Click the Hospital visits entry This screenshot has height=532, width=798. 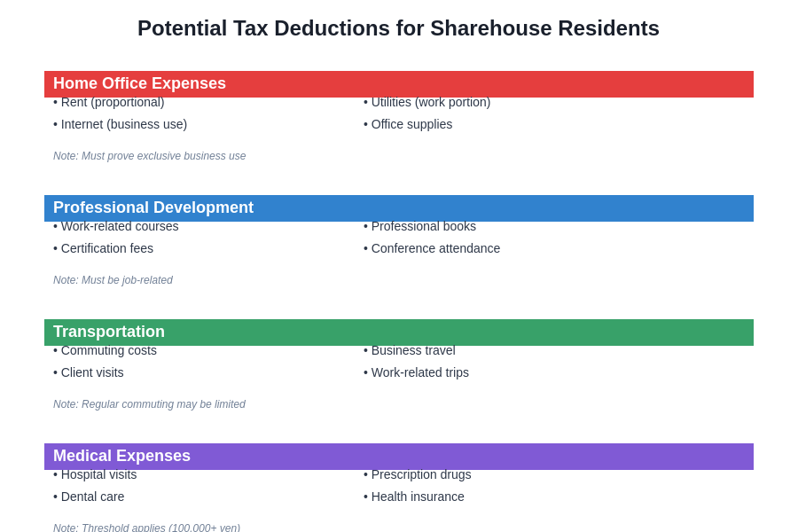pyautogui.click(x=95, y=474)
